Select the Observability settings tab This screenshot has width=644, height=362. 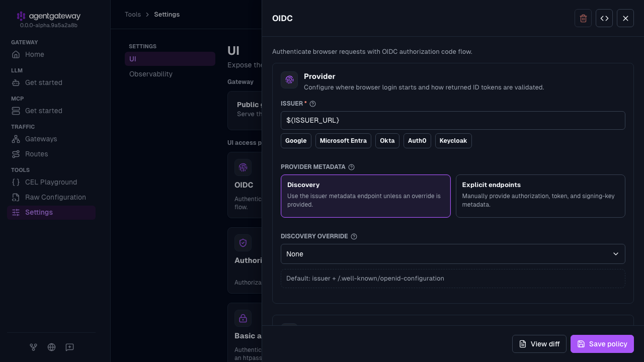coord(170,74)
